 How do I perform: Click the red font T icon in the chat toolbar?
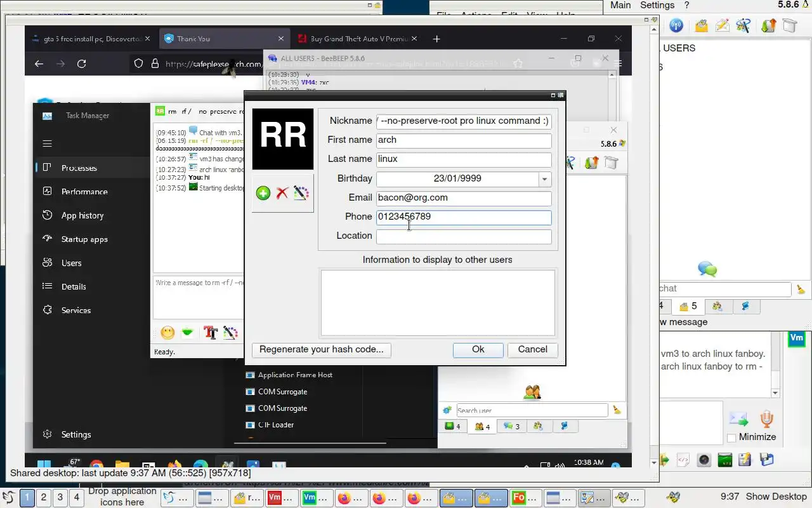211,332
